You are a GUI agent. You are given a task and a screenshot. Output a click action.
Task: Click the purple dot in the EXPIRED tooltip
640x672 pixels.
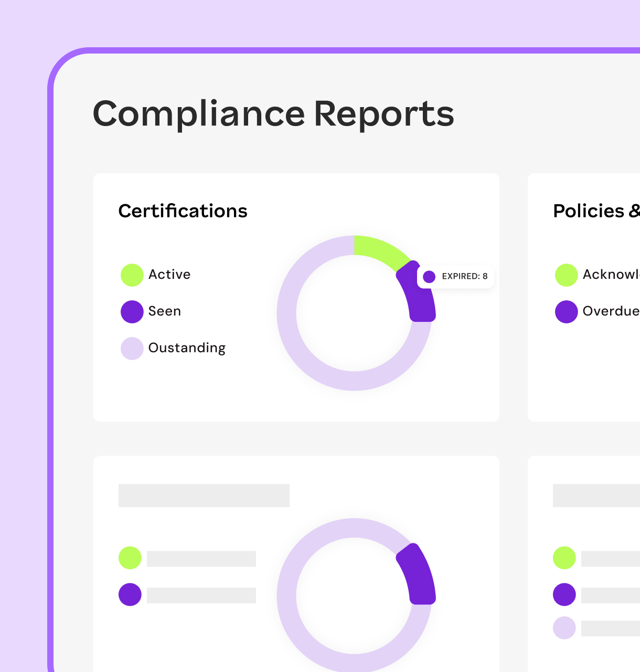click(x=429, y=277)
